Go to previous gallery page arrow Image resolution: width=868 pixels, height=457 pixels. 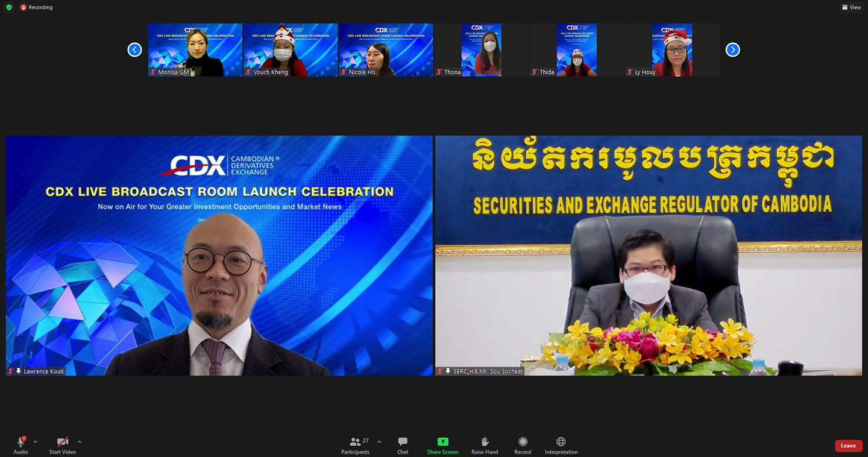point(134,50)
